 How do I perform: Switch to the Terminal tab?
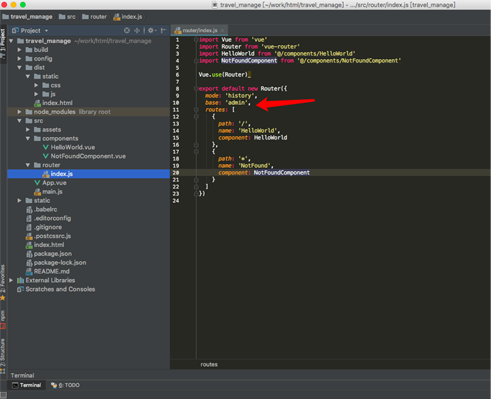point(27,385)
